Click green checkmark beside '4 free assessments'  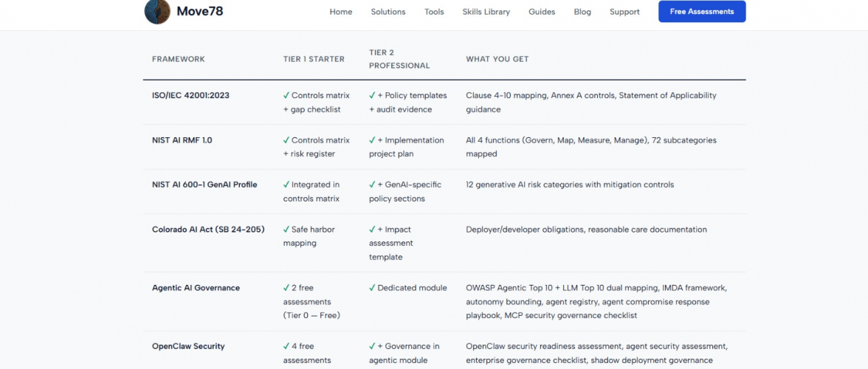[286, 346]
